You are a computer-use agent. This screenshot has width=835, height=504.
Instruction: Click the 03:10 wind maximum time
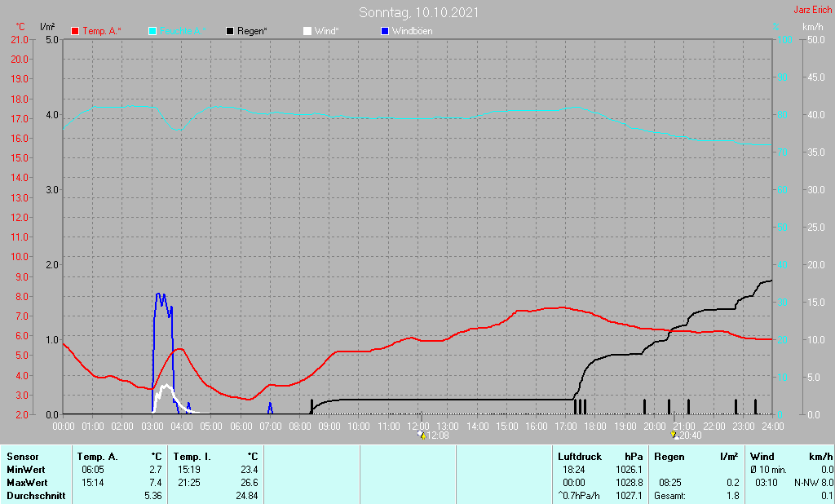(x=766, y=482)
